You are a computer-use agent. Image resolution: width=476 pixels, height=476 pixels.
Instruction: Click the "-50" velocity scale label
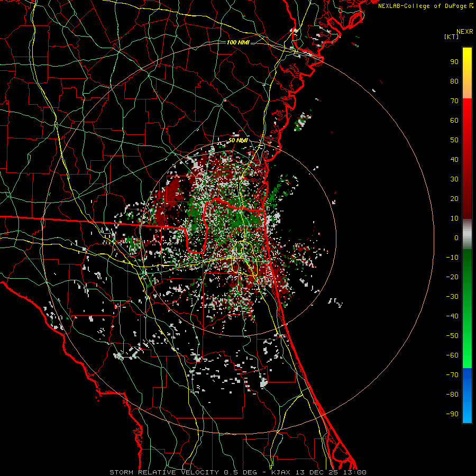(452, 336)
